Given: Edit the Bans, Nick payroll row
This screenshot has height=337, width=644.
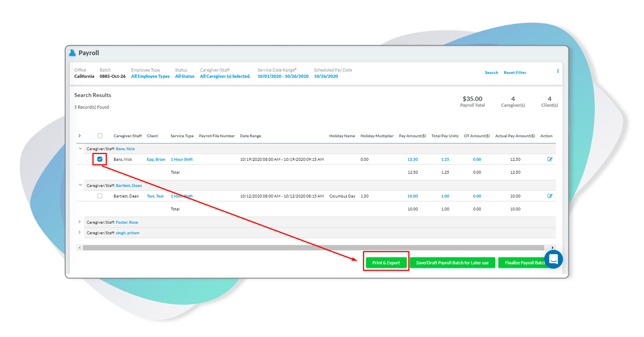Looking at the screenshot, I should [x=550, y=159].
